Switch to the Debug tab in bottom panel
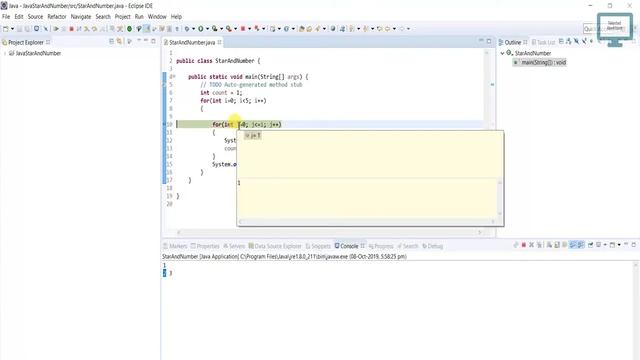The width and height of the screenshot is (640, 360). point(432,246)
